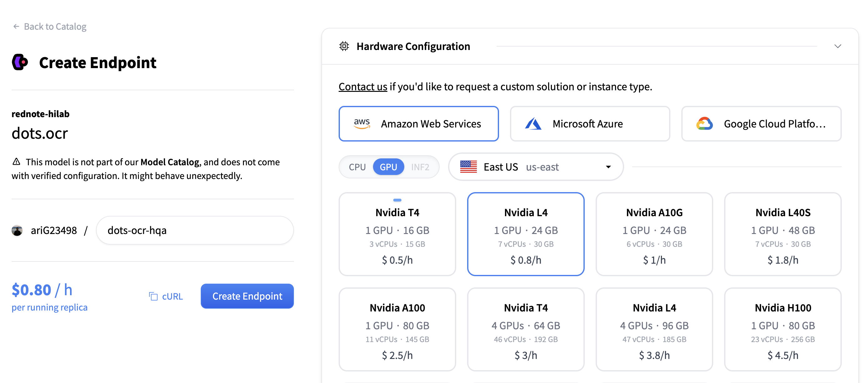Click the dots.ocr model logo icon
Screen dimensions: 868x383
20,62
